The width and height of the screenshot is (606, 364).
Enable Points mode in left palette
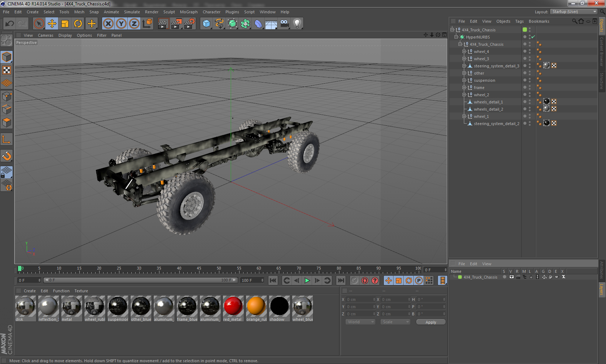point(7,96)
